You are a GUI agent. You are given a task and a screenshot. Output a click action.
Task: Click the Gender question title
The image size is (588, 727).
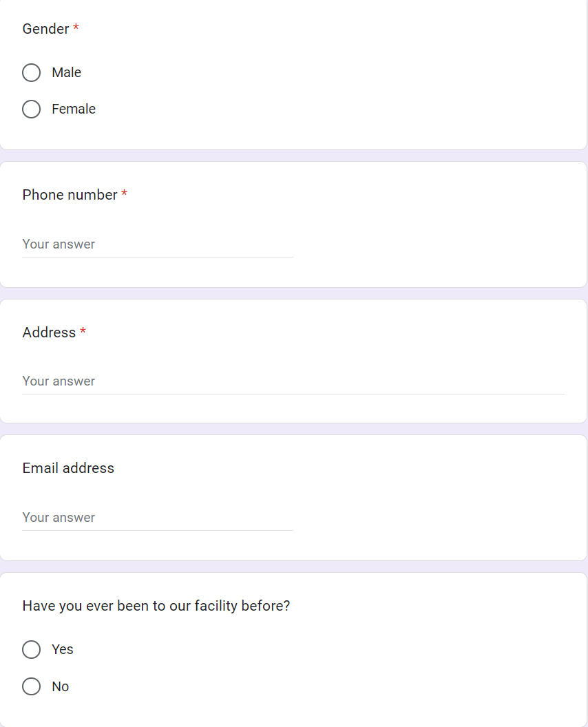(45, 29)
